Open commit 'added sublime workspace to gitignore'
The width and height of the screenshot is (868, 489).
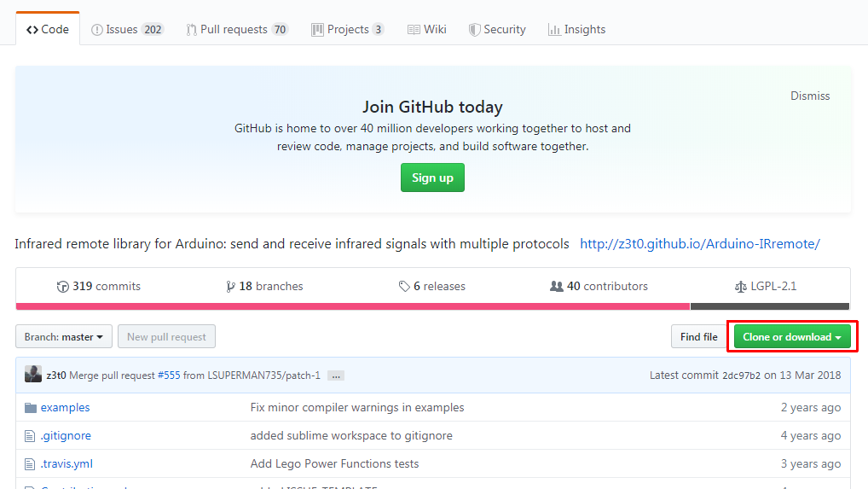(351, 436)
